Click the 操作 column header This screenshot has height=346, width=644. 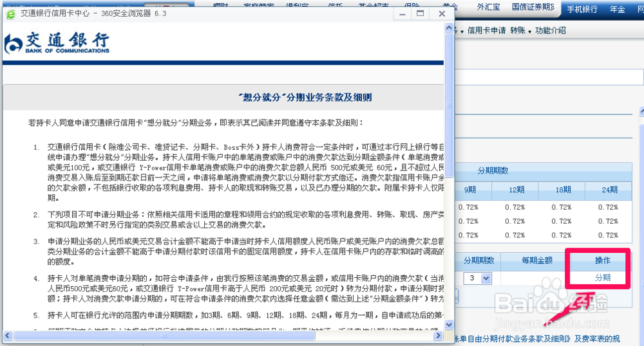(603, 260)
